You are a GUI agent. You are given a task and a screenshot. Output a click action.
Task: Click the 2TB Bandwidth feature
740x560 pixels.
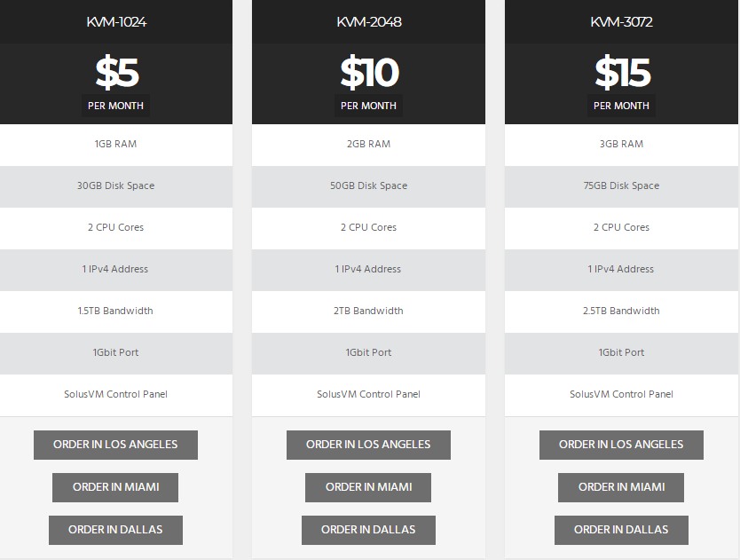point(368,312)
